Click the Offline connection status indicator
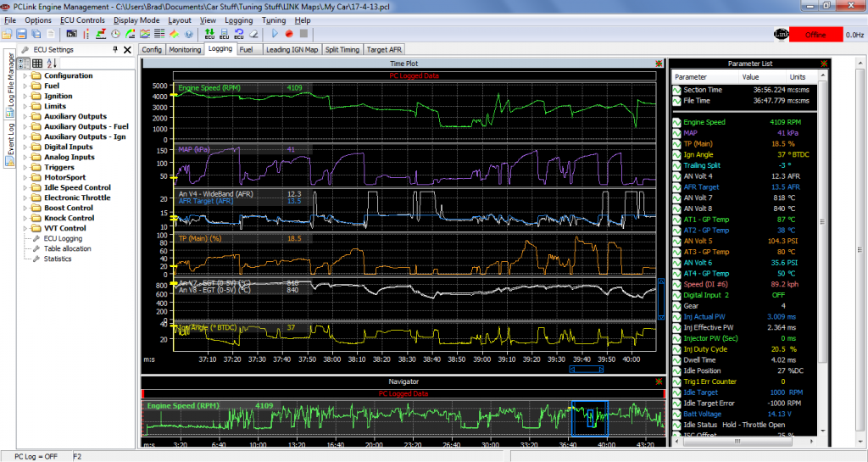Viewport: 868px width, 462px height. point(815,35)
